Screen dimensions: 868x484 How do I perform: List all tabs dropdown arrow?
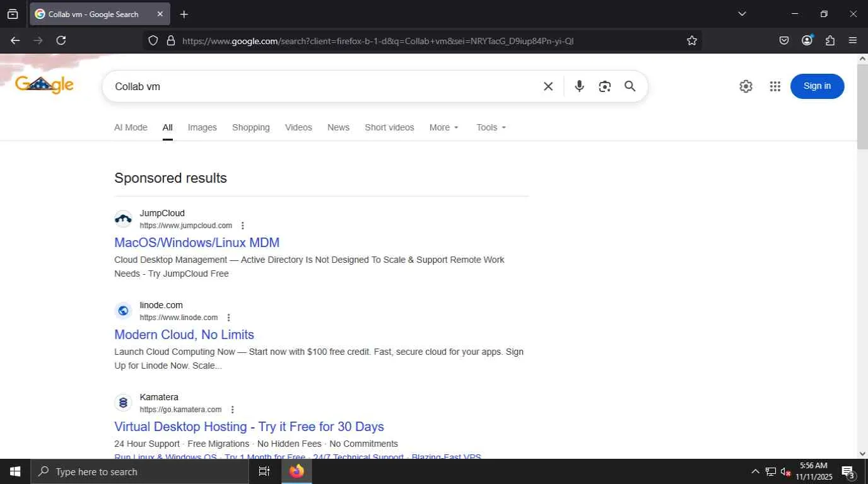(x=742, y=14)
